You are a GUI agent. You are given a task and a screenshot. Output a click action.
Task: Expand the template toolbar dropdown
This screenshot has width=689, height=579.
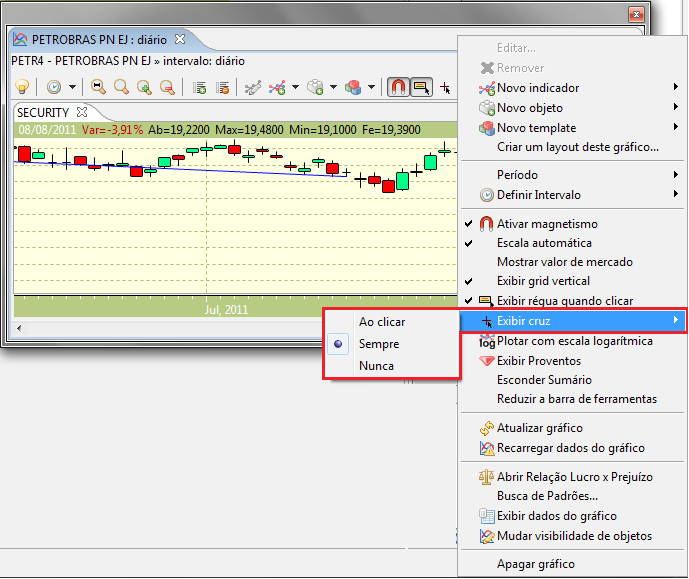371,87
